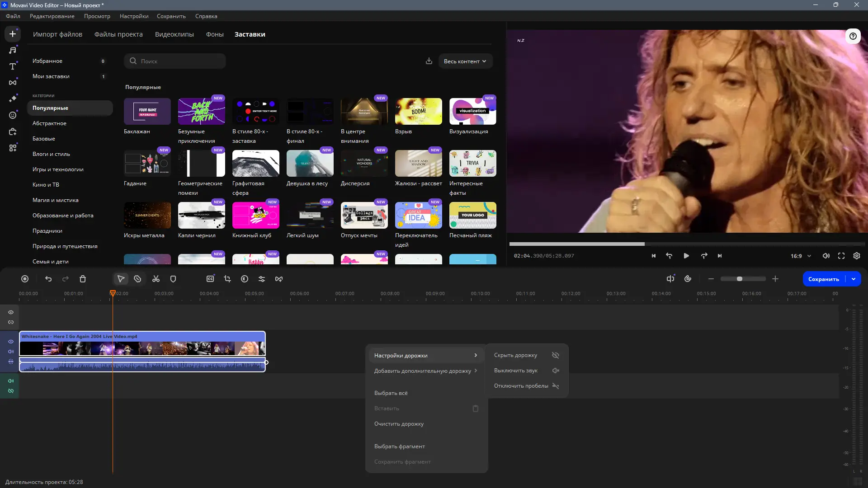
Task: Click the blue 'Сохранить' export button
Action: (x=823, y=279)
